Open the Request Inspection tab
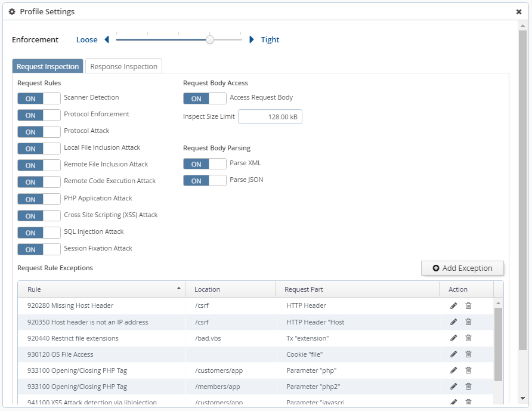 [x=47, y=66]
